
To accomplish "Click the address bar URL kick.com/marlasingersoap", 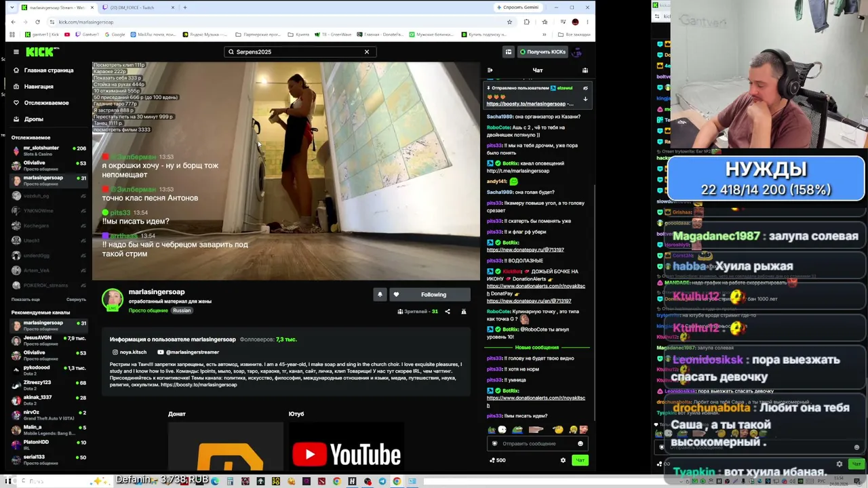I will (86, 22).
